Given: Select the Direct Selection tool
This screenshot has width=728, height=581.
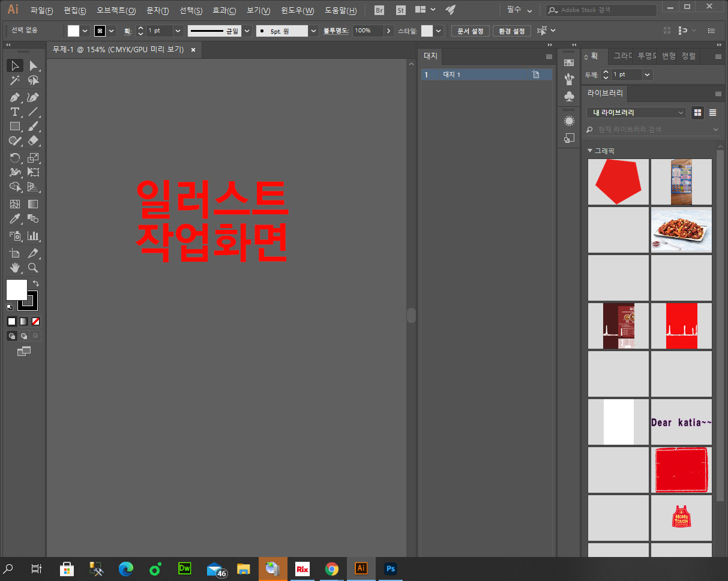Looking at the screenshot, I should click(34, 66).
